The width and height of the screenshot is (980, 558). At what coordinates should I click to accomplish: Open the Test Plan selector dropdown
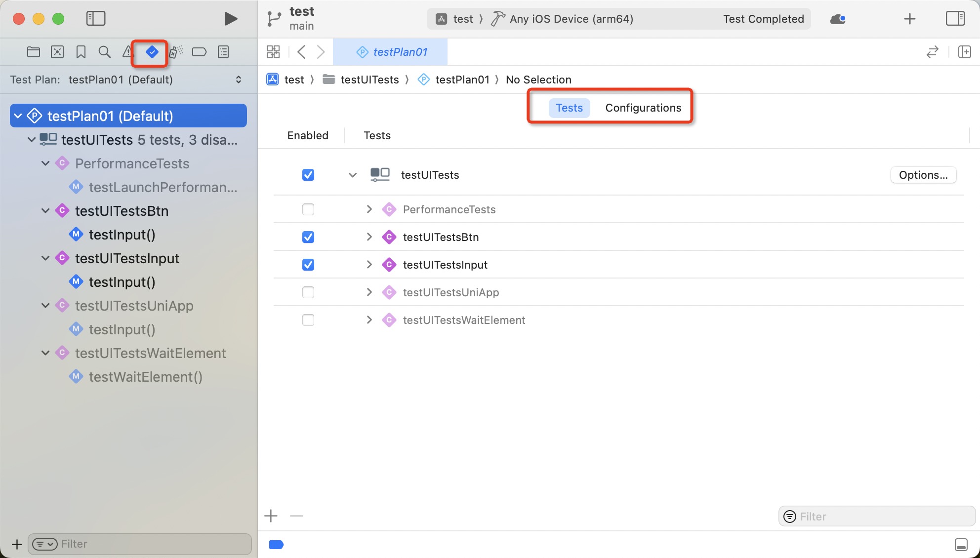point(127,80)
